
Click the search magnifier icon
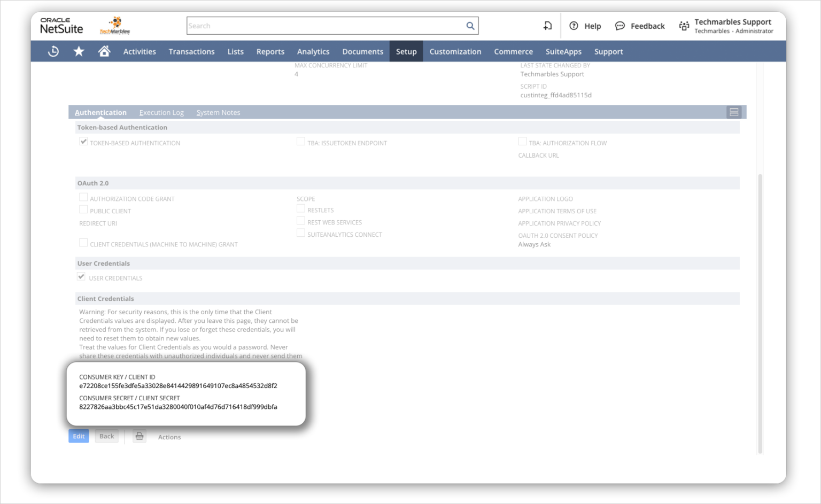470,26
